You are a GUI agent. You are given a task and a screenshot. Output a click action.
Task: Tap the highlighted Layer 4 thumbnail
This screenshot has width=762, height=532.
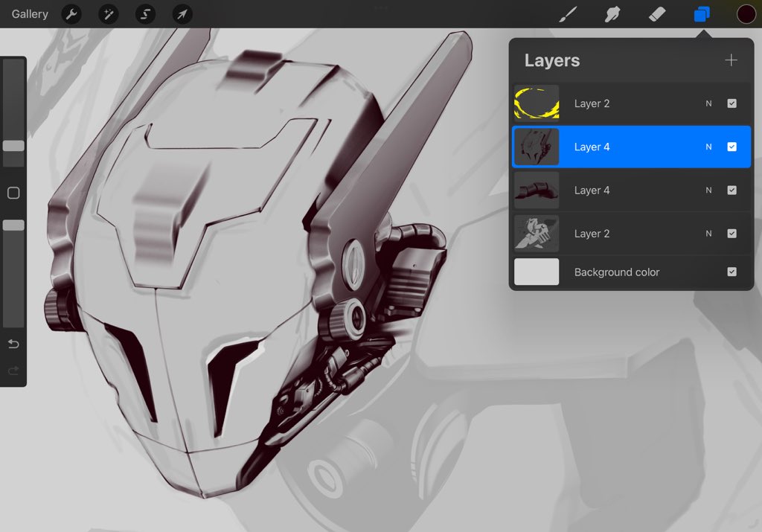(x=537, y=147)
